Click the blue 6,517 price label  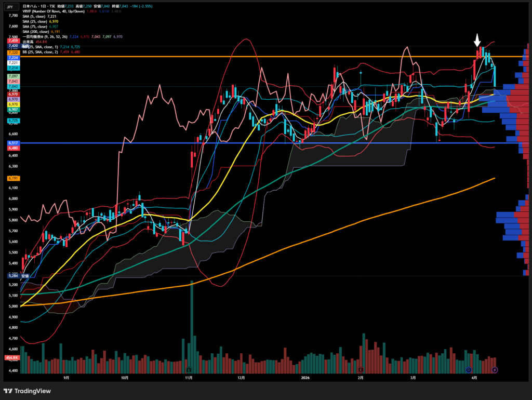coord(13,143)
